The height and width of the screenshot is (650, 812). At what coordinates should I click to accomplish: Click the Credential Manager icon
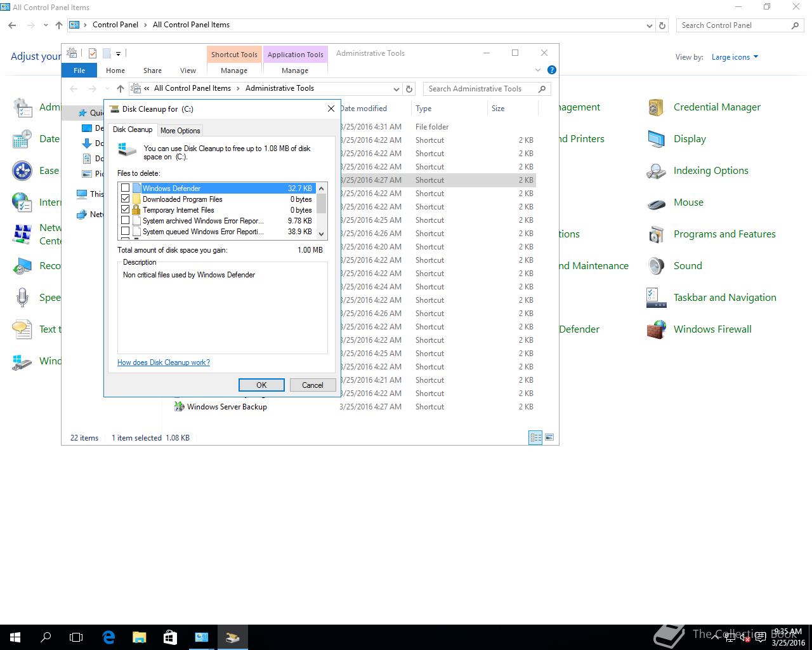coord(656,107)
